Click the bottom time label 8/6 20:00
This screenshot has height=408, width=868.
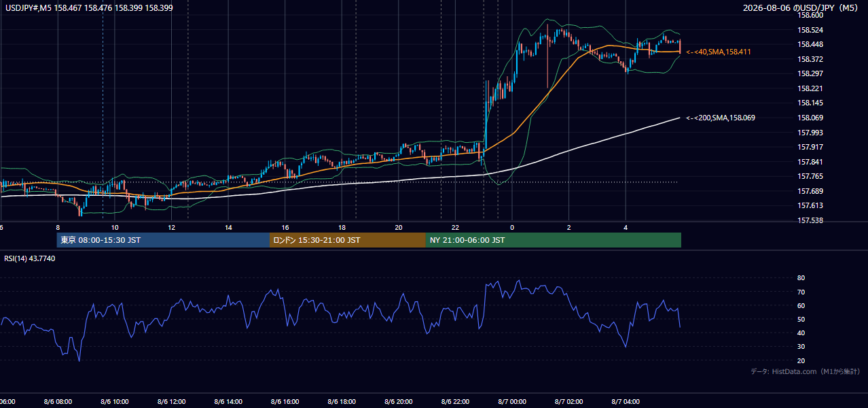click(x=399, y=402)
